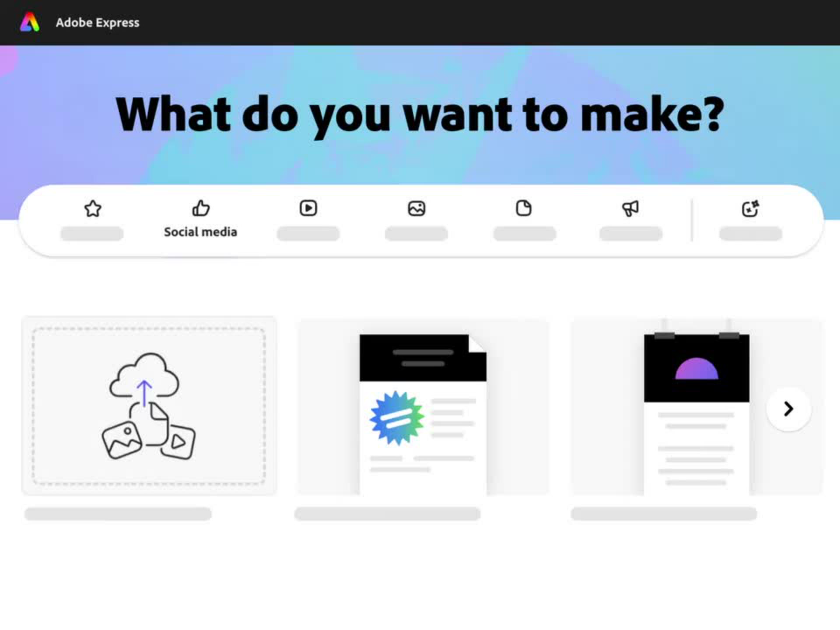Click the cloud upload icon

[x=144, y=376]
